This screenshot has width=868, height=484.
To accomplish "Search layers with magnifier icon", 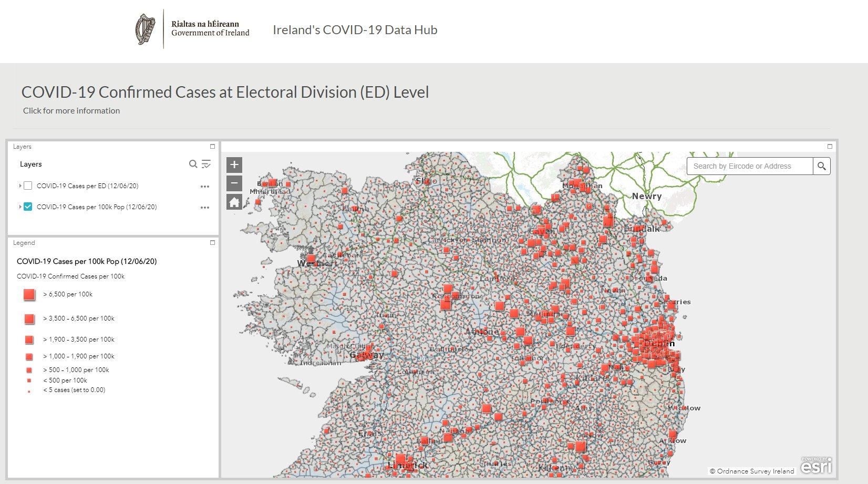I will click(x=193, y=164).
